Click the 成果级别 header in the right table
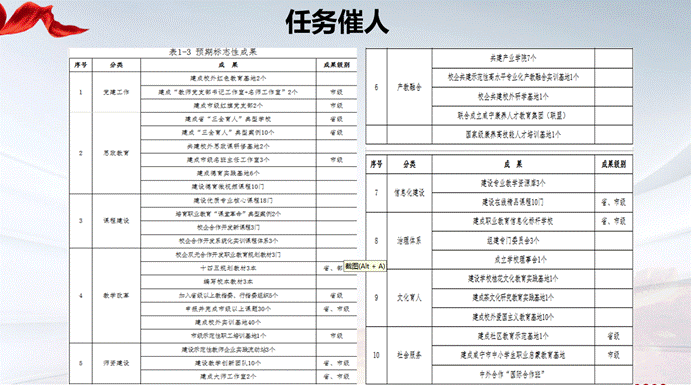 [613, 164]
